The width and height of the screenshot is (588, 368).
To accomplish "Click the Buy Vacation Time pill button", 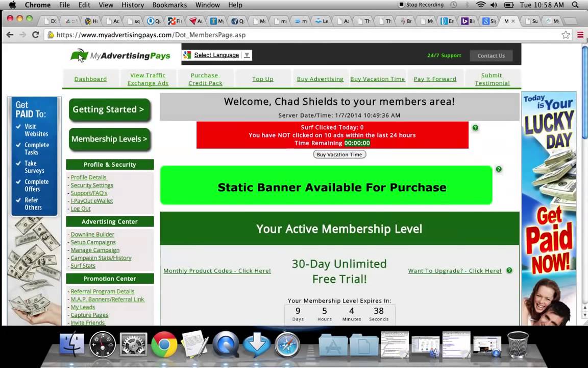I will click(x=339, y=154).
